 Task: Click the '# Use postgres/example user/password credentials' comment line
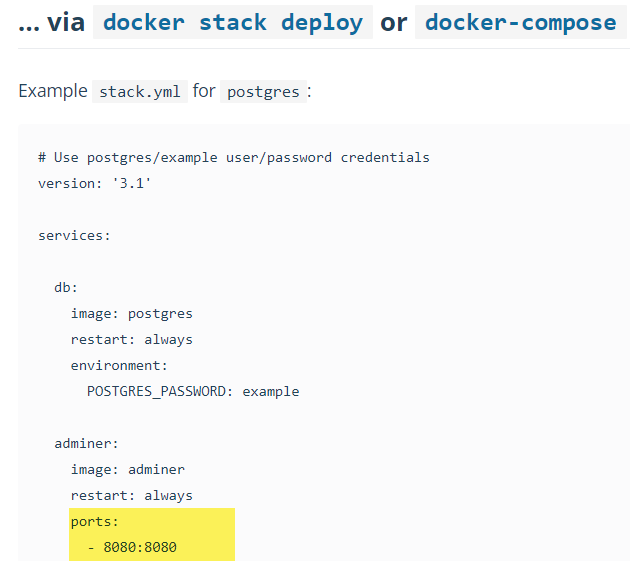tap(234, 158)
